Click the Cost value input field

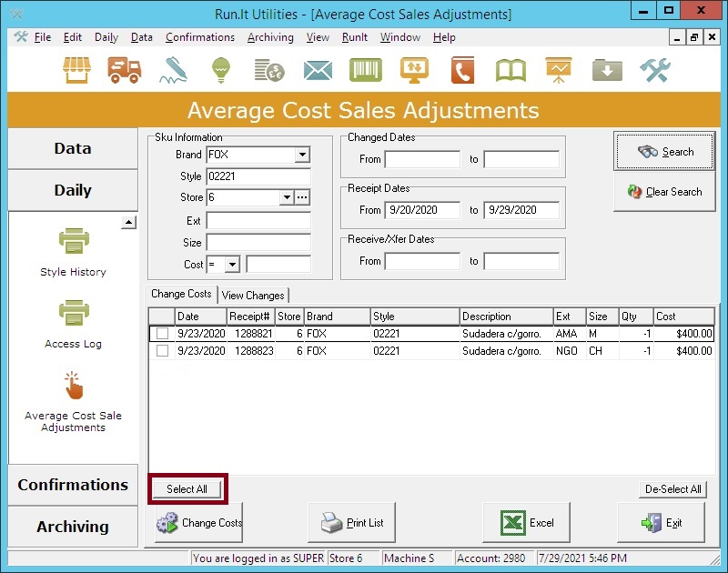click(278, 265)
